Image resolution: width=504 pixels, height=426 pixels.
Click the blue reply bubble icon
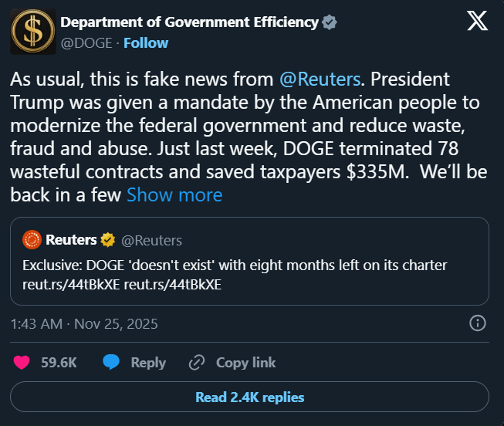111,362
